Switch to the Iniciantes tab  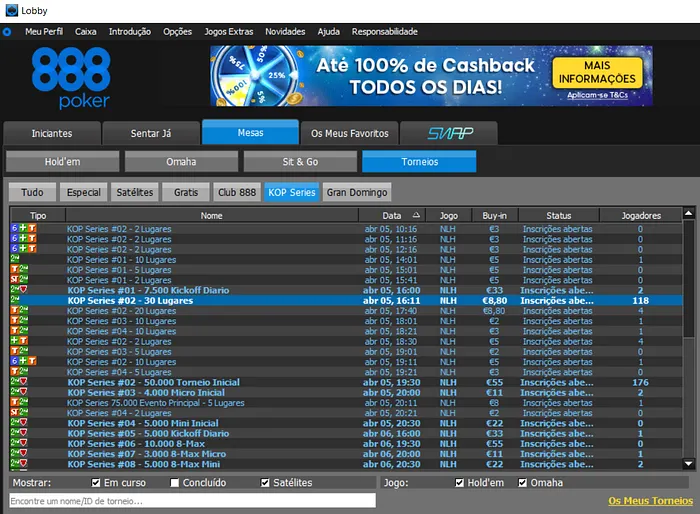[52, 133]
